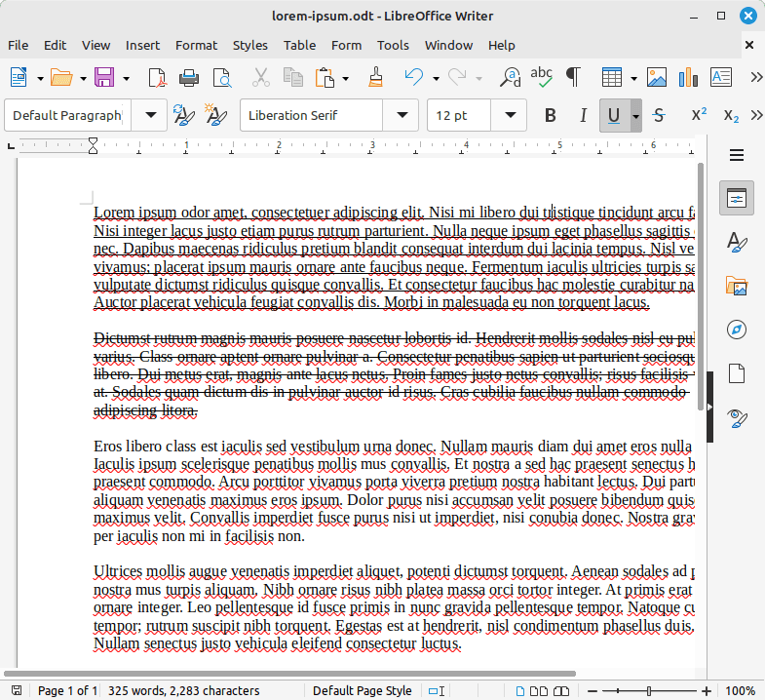Viewport: 765px width, 700px height.
Task: Undo the last action
Action: 414,78
